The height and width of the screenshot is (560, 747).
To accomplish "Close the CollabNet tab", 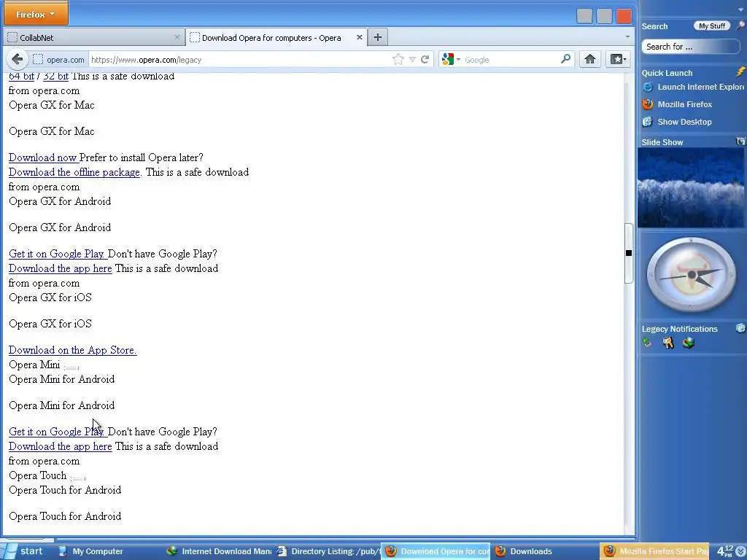I will coord(177,37).
